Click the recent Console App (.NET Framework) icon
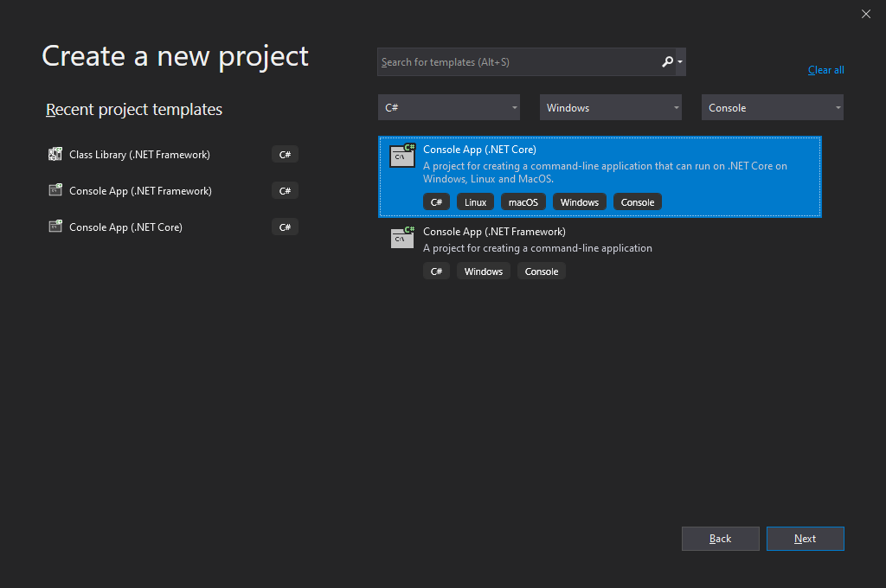This screenshot has width=886, height=588. (x=55, y=190)
